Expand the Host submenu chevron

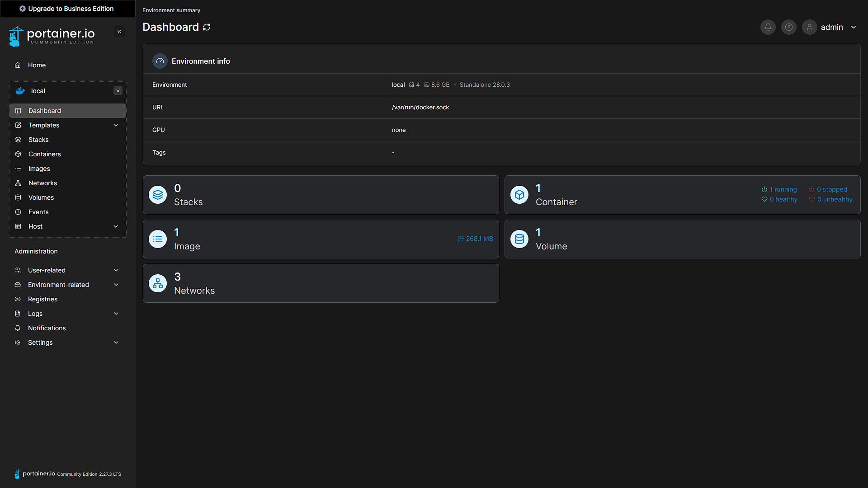click(x=116, y=226)
